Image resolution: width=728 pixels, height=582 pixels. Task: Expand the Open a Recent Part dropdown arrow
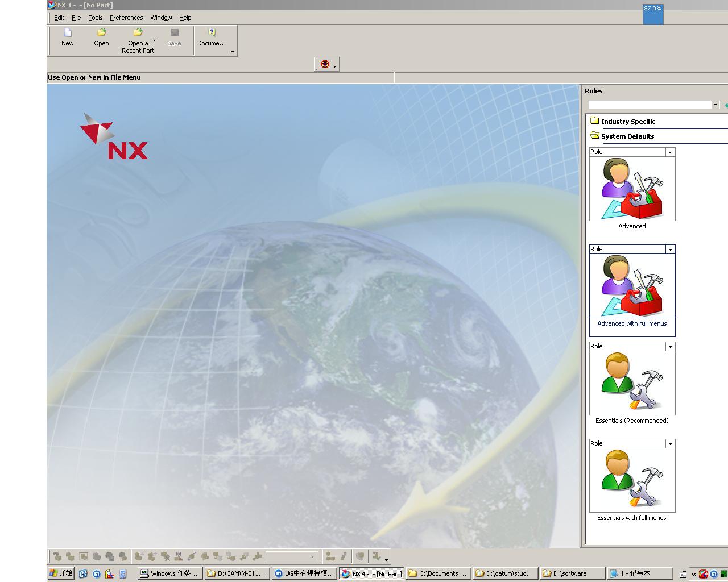point(154,40)
